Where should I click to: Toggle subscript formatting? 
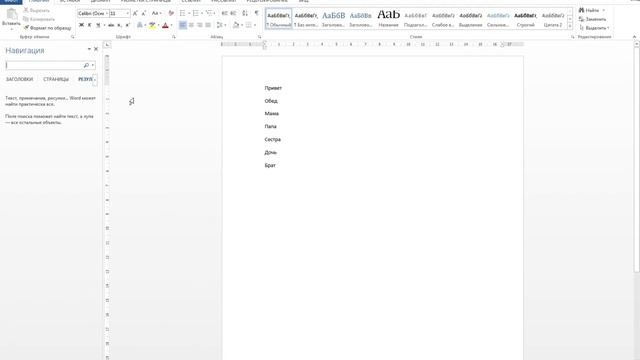tap(119, 25)
